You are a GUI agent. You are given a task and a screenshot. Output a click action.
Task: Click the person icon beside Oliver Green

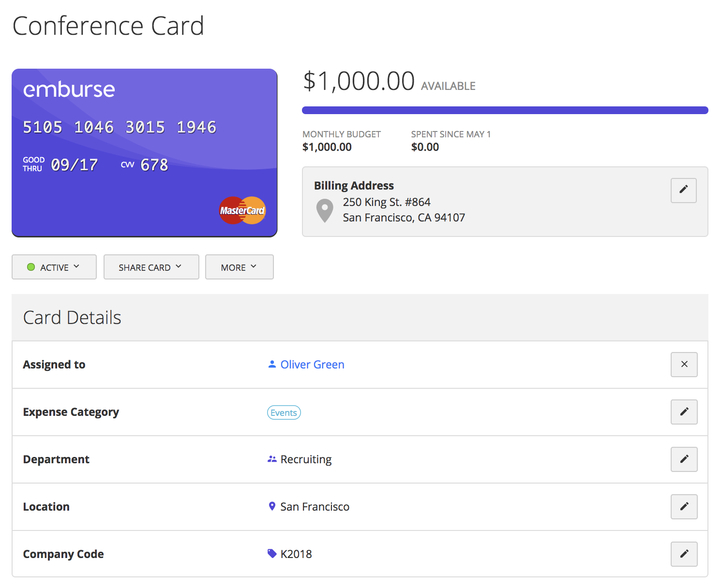(272, 364)
